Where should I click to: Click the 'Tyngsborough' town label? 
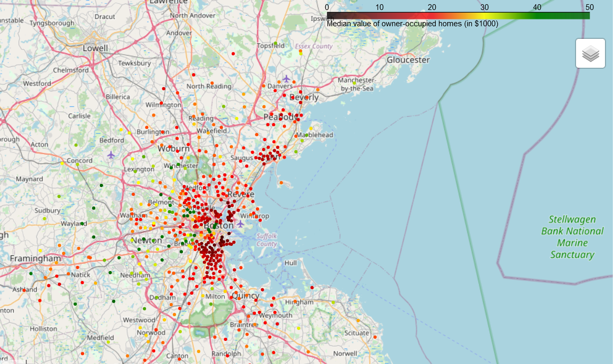[x=52, y=23]
